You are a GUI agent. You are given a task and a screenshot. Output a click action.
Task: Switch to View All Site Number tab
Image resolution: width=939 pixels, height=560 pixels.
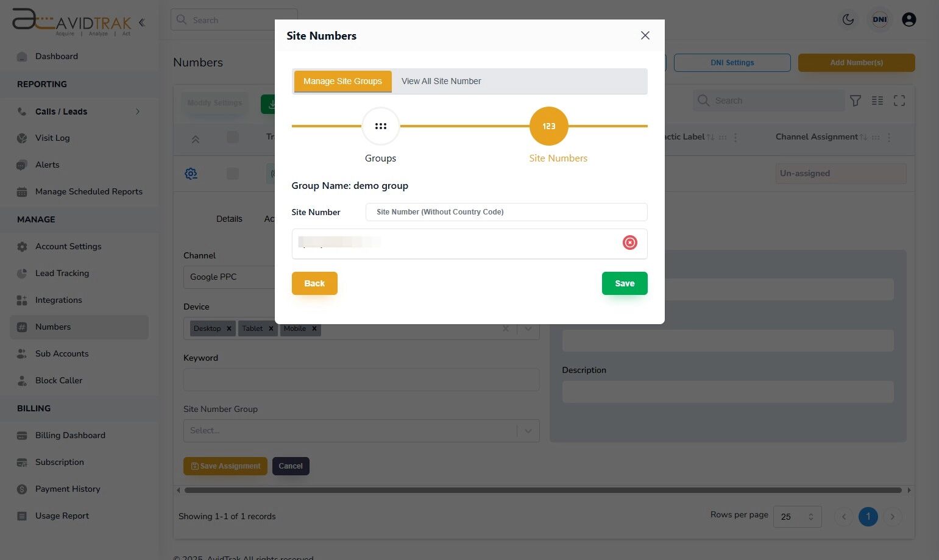coord(441,81)
